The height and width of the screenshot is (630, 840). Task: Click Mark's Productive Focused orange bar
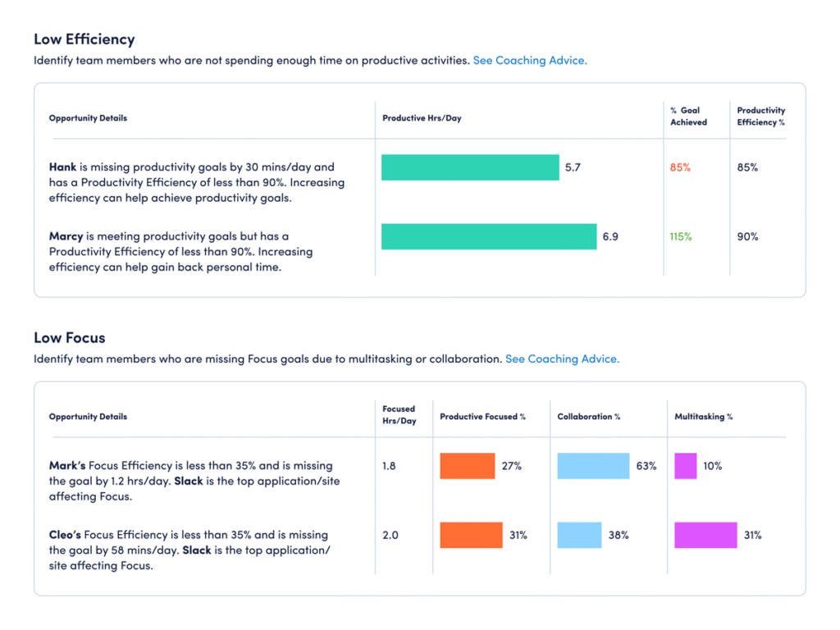point(466,466)
